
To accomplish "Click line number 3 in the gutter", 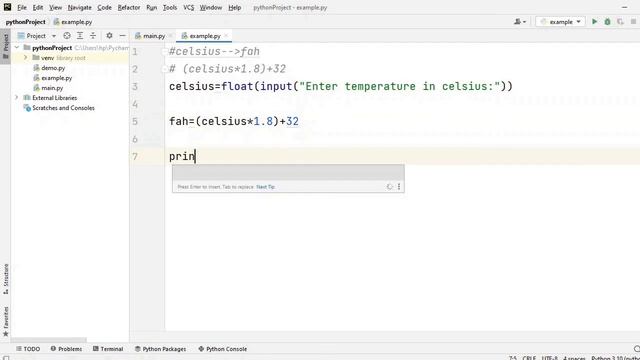I will click(x=135, y=87).
